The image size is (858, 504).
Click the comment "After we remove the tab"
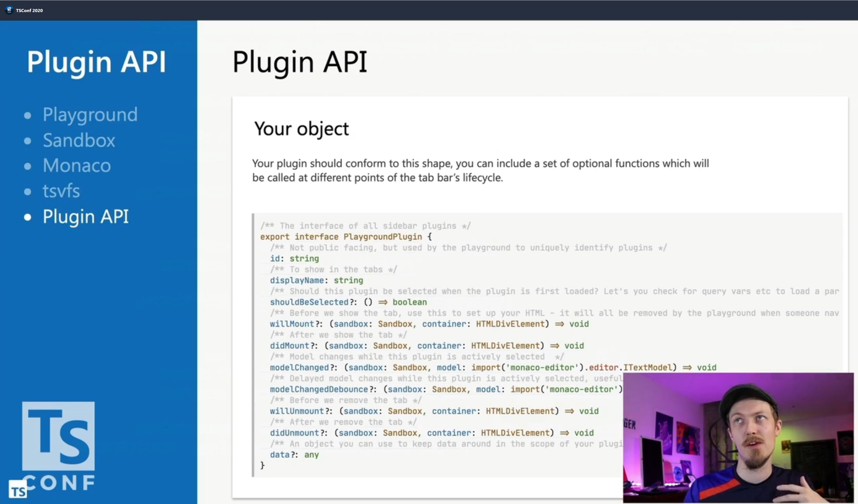(x=343, y=422)
